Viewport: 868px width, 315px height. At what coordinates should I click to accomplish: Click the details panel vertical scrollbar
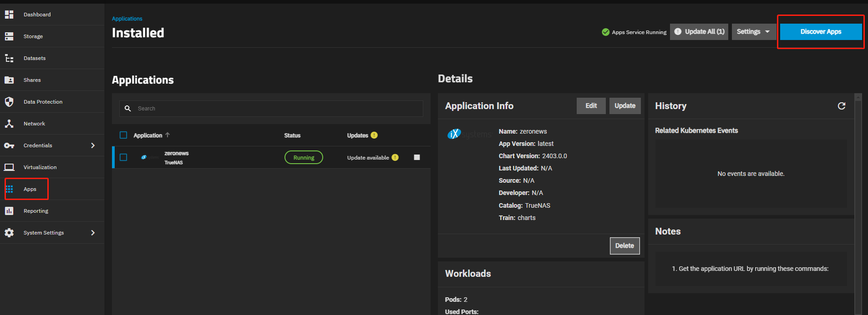[858, 204]
